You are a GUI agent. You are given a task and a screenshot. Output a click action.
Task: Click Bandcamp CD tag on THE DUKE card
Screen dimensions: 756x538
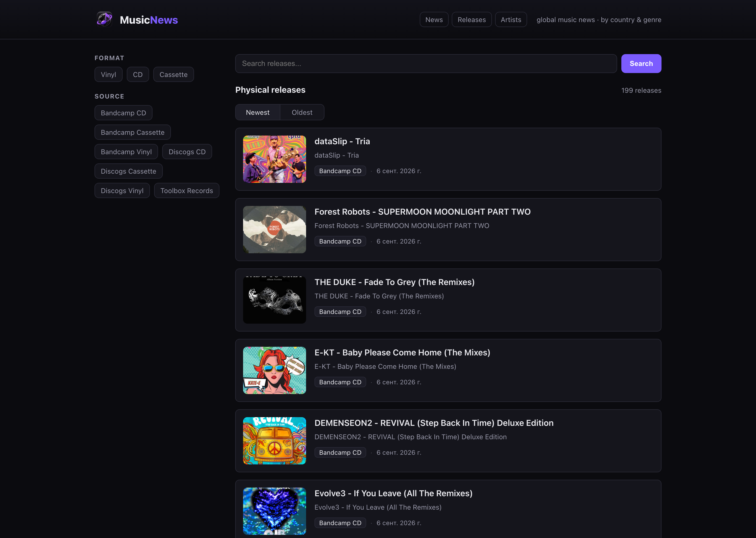tap(340, 312)
